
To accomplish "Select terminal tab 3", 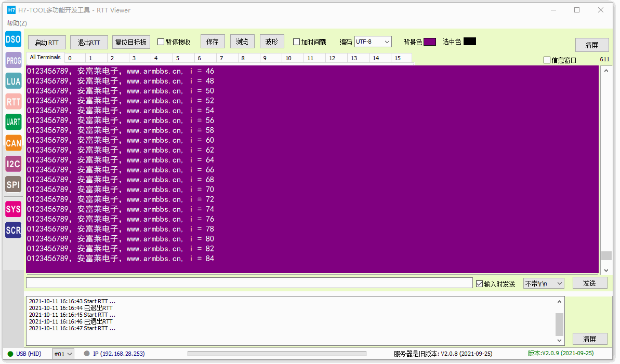I will coord(140,58).
